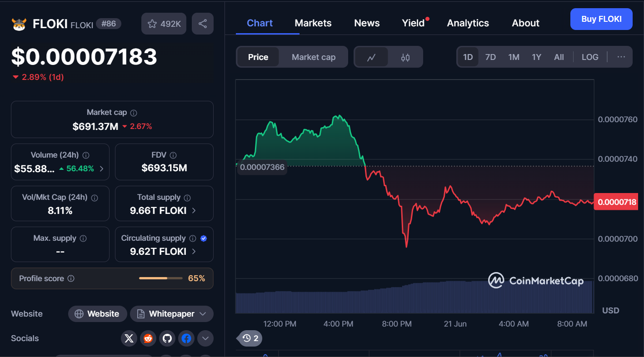Show info icon beside Circulating supply

coord(193,238)
